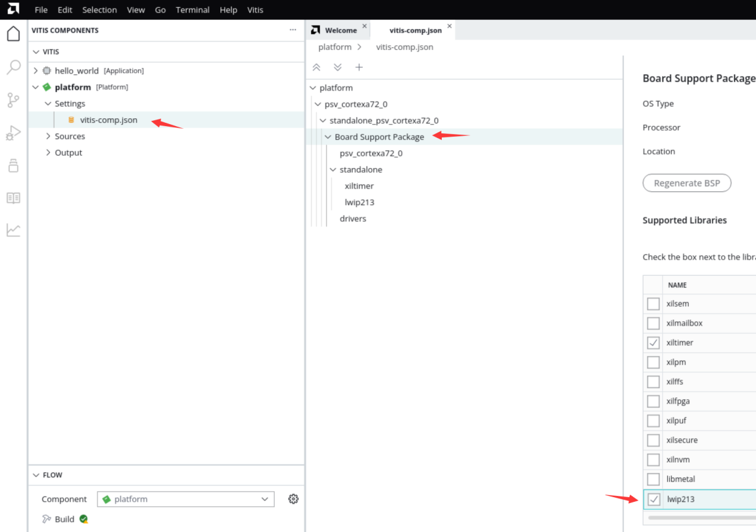756x532 pixels.
Task: Collapse the VITIS section chevron
Action: click(36, 52)
